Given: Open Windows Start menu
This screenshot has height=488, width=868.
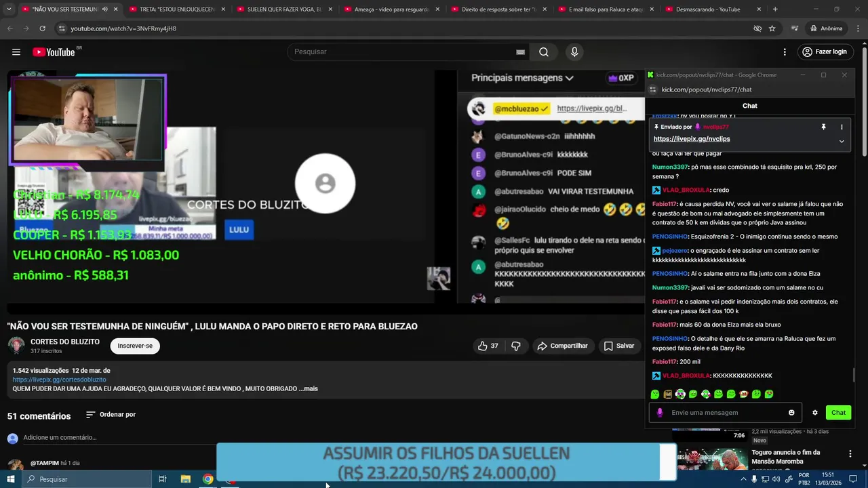Looking at the screenshot, I should tap(11, 479).
